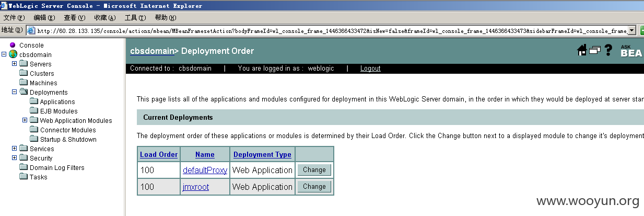Click Change button for defaultProxy
The height and width of the screenshot is (216, 644).
tap(314, 169)
